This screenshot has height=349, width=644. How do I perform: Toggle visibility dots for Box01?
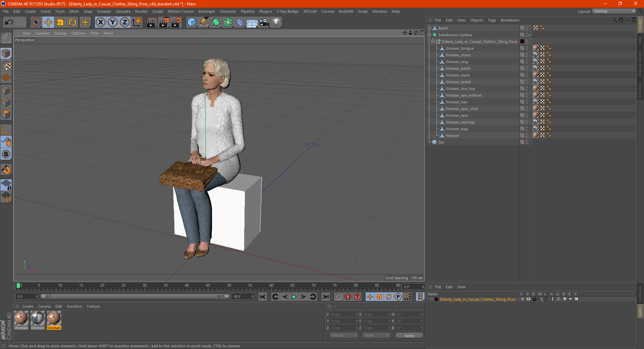(527, 28)
